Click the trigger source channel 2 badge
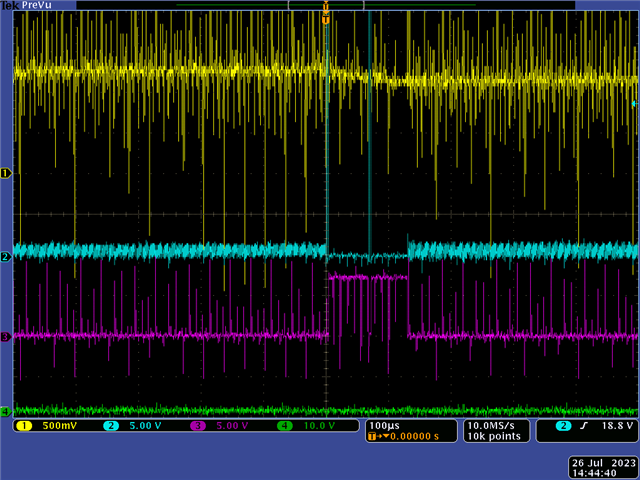This screenshot has height=480, width=640. pos(563,426)
